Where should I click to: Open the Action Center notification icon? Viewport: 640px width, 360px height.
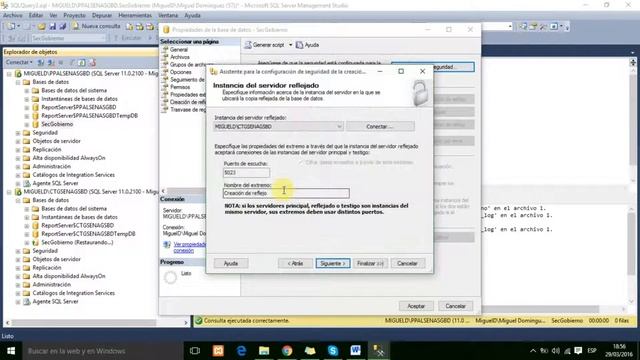(578, 351)
